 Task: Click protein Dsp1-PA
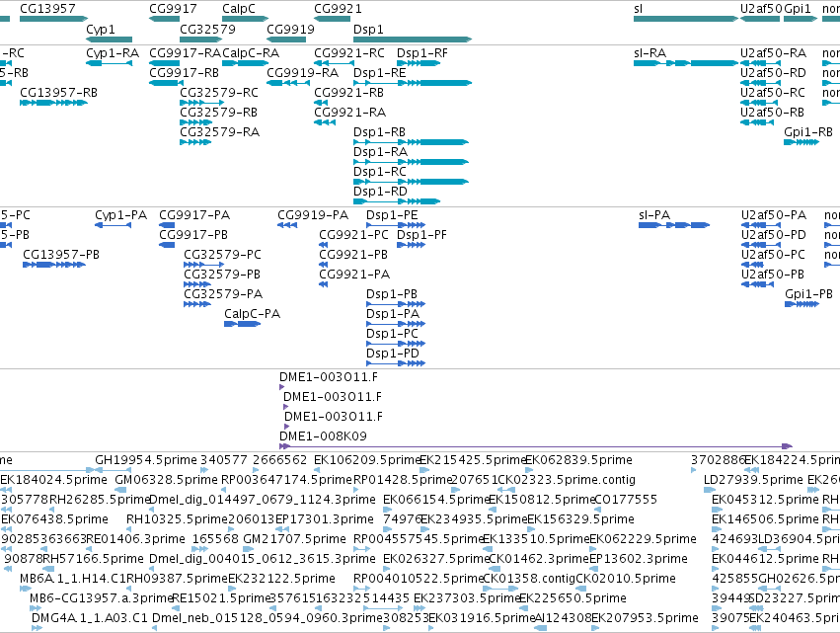[396, 324]
